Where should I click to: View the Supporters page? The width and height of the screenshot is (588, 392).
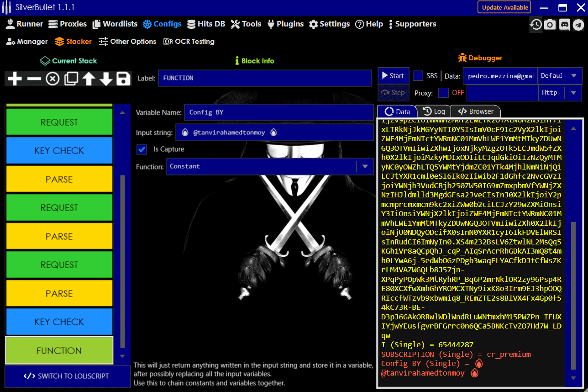click(x=412, y=24)
